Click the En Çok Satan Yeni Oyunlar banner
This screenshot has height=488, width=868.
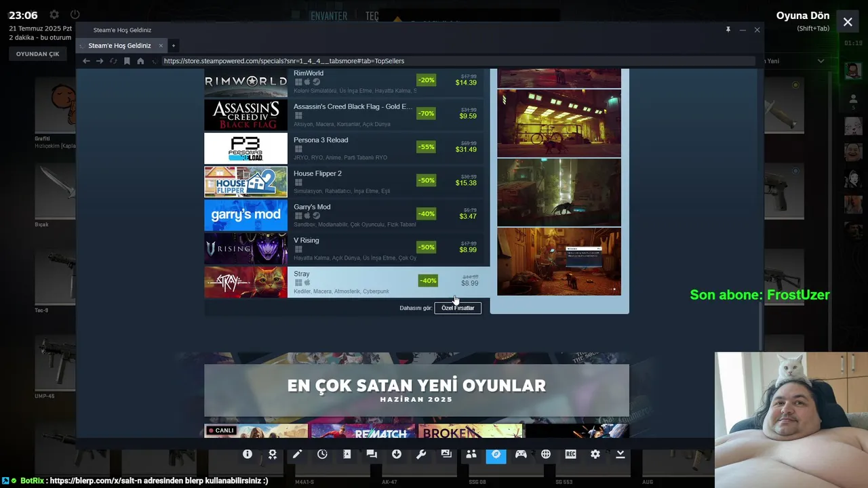tap(416, 390)
